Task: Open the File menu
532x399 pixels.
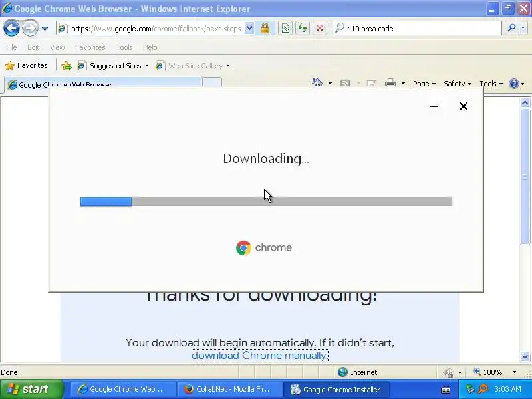Action: tap(11, 47)
